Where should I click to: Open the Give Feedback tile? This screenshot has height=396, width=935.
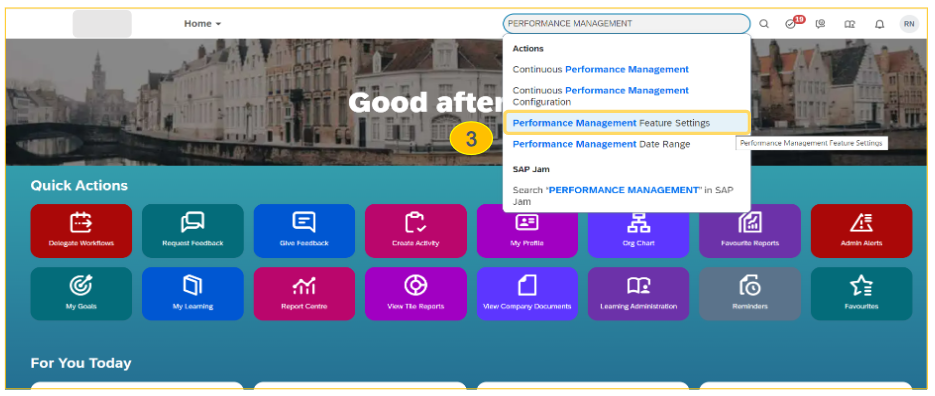point(304,231)
